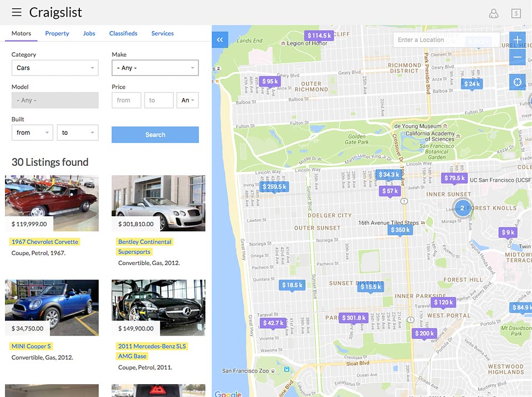Screen dimensions: 532x397
Task: Open the 2011 Mercedes-Benz SLS AMG link
Action: [152, 351]
